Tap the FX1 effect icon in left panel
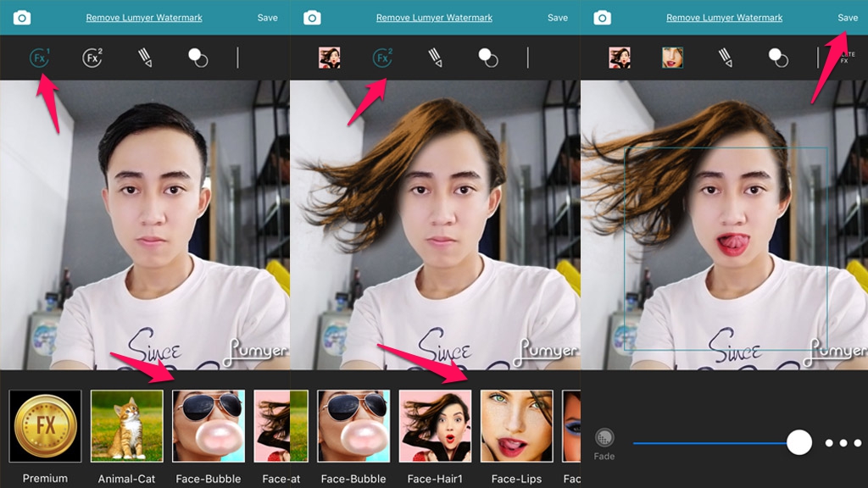This screenshot has height=488, width=868. pos(39,58)
